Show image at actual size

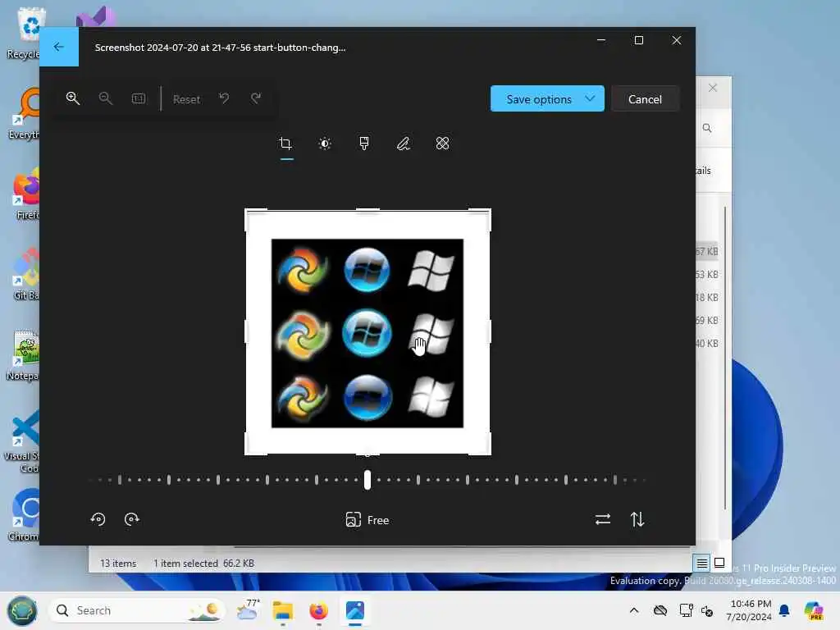tap(139, 98)
